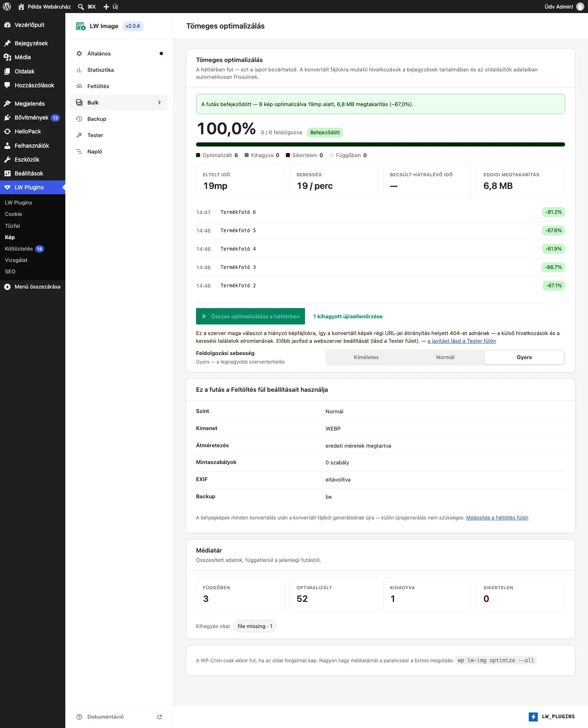Click the wp lw-img optimize --all command
This screenshot has width=588, height=728.
496,660
